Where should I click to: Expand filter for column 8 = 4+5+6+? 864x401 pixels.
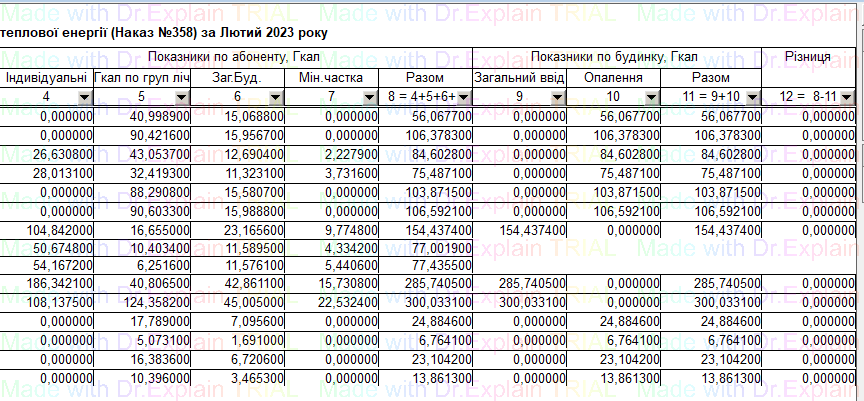pos(463,97)
